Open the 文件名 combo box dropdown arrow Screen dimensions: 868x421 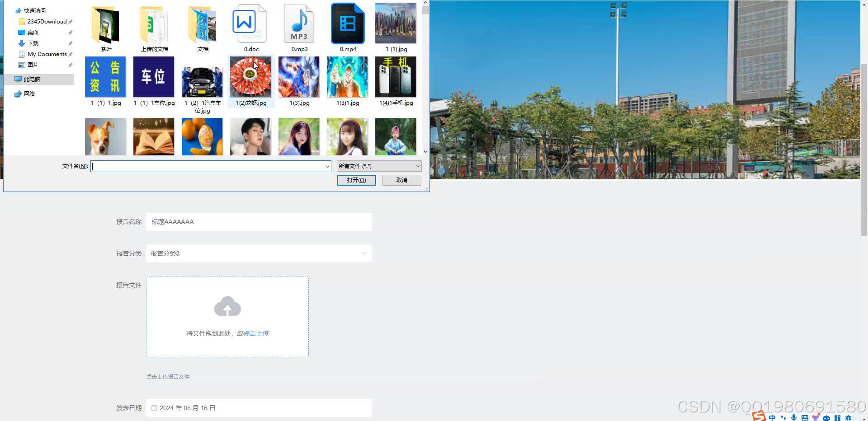[x=327, y=166]
